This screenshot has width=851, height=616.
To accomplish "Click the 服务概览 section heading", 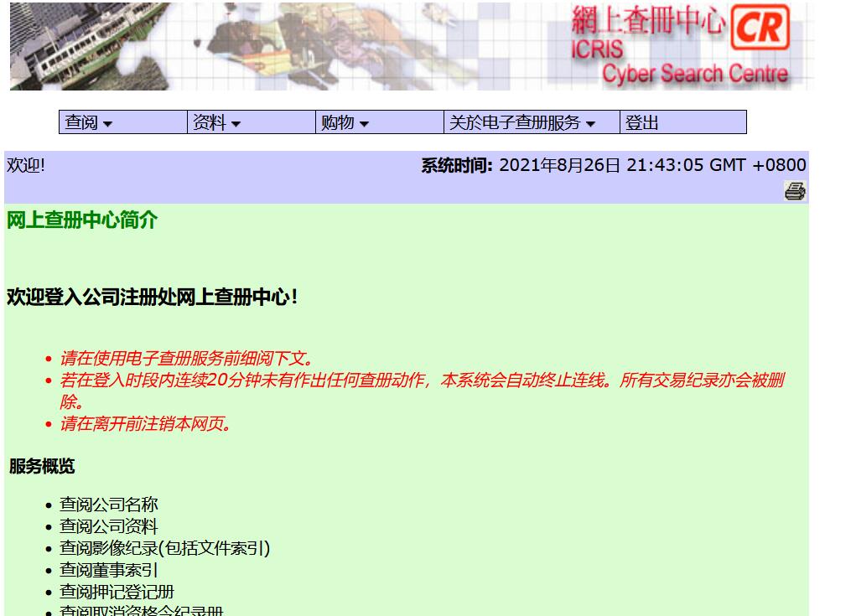I will tap(42, 467).
